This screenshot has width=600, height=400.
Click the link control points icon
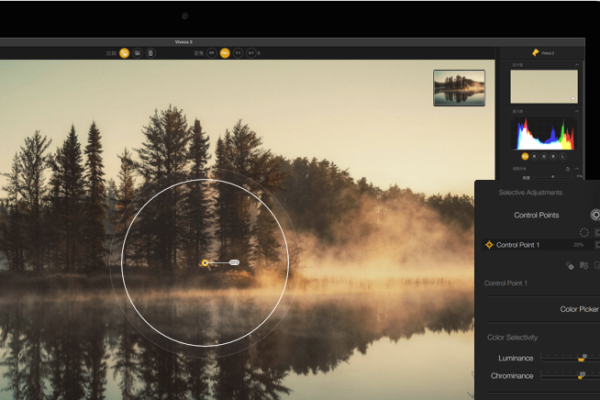point(570,266)
